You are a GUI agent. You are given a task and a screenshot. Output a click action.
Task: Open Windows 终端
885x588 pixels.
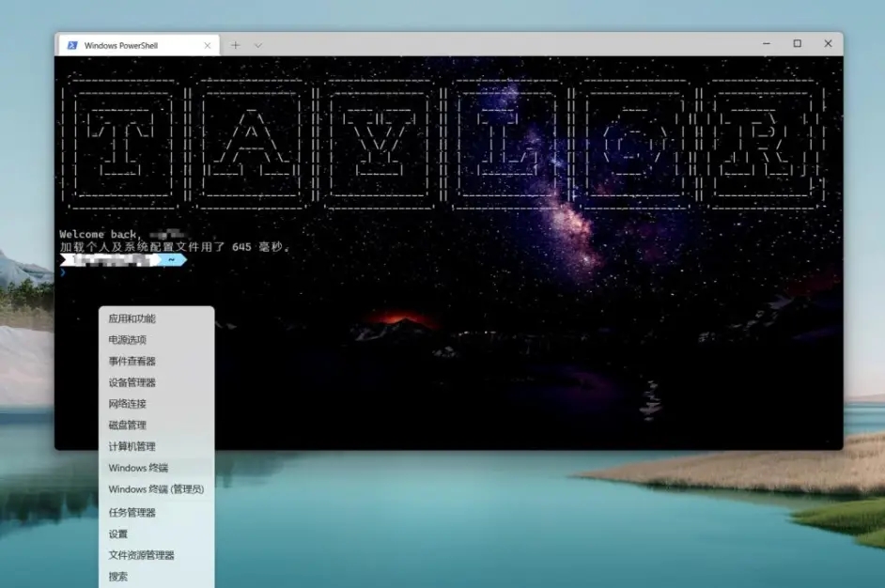click(137, 468)
